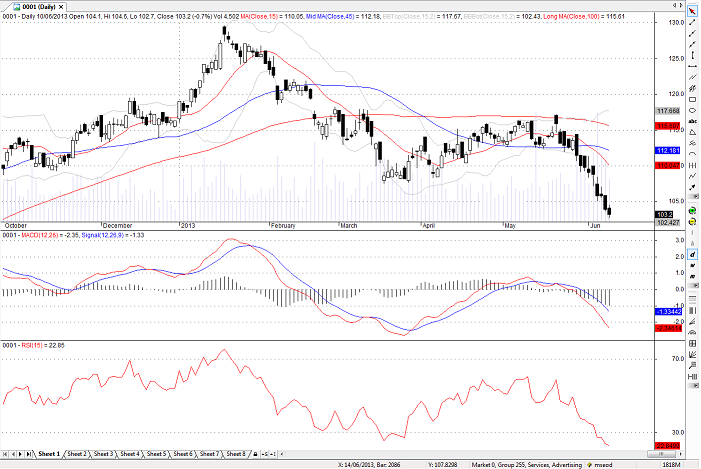Switch to the Sheet 2 tab

[x=76, y=454]
